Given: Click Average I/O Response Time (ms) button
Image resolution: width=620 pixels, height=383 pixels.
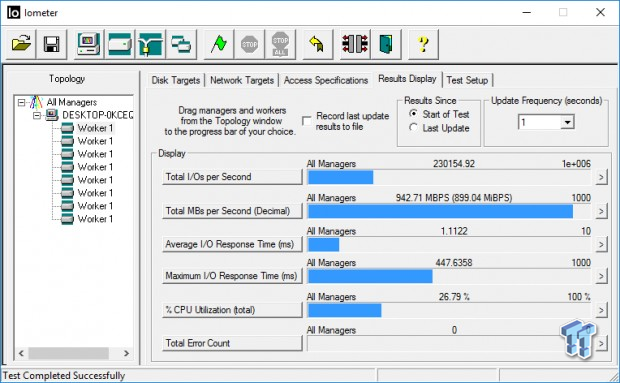Looking at the screenshot, I should point(232,244).
